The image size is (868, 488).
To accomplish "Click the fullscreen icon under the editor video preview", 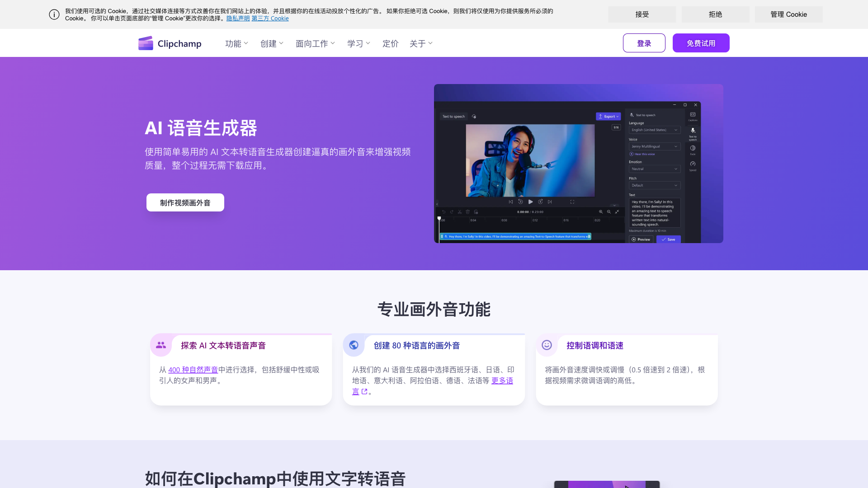I will [572, 202].
